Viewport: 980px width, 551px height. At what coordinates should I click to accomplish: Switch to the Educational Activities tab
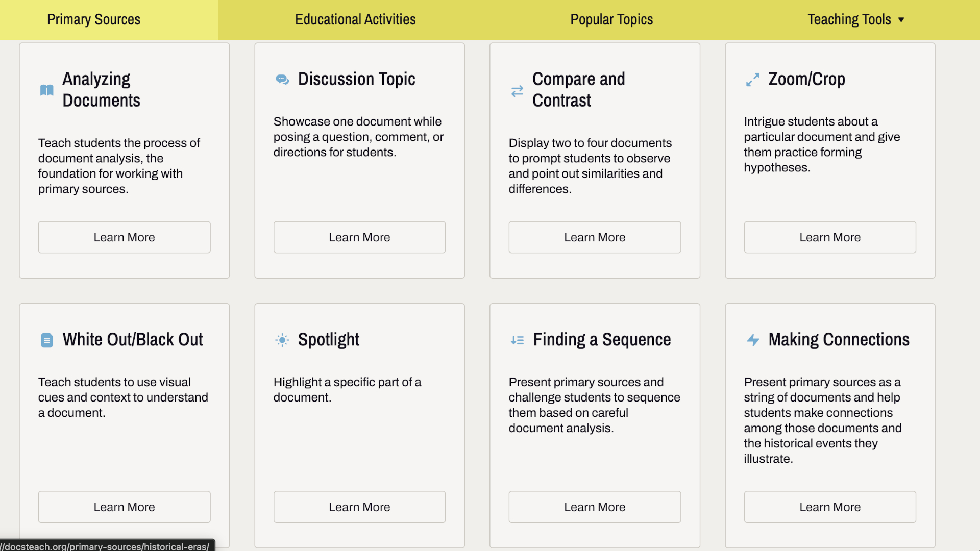[355, 19]
